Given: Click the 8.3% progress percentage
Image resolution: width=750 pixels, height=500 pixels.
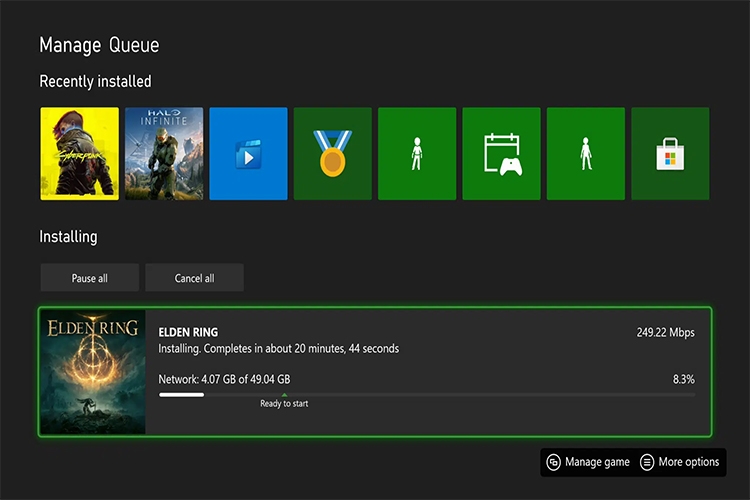Looking at the screenshot, I should click(684, 379).
